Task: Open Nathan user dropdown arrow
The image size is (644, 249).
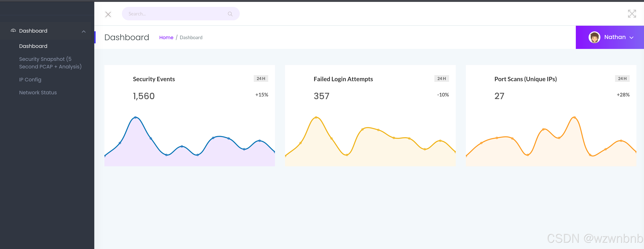Action: (x=632, y=38)
